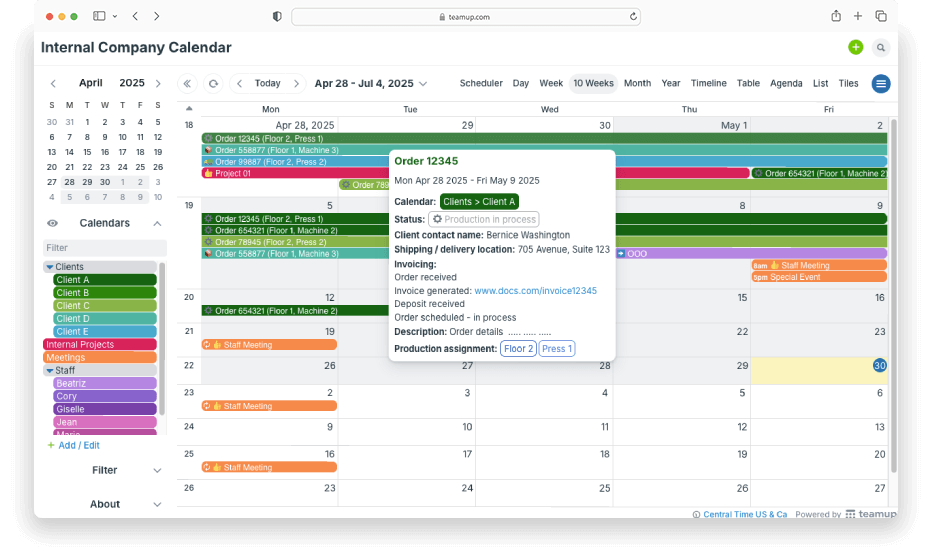This screenshot has height=559, width=932.
Task: Click the browser share icon
Action: coord(835,16)
